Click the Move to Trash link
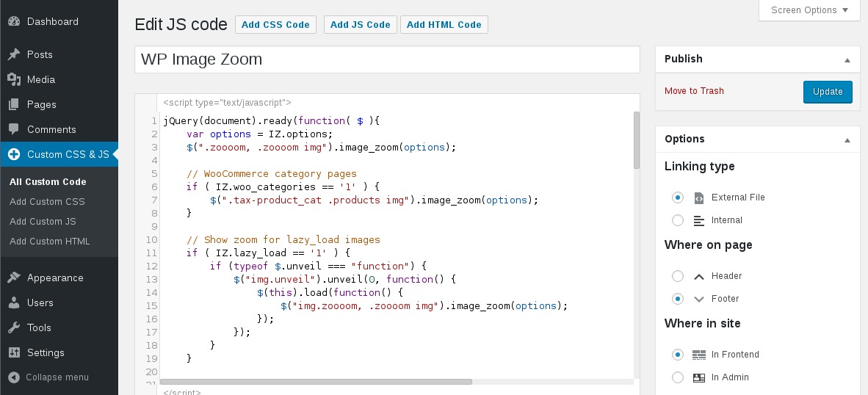This screenshot has width=868, height=395. [x=694, y=91]
